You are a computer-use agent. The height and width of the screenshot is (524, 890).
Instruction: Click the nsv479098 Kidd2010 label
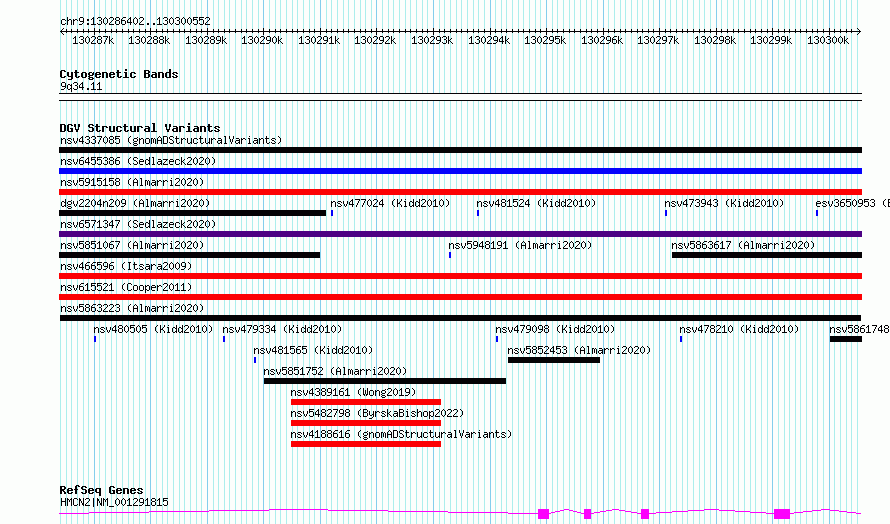tap(555, 329)
